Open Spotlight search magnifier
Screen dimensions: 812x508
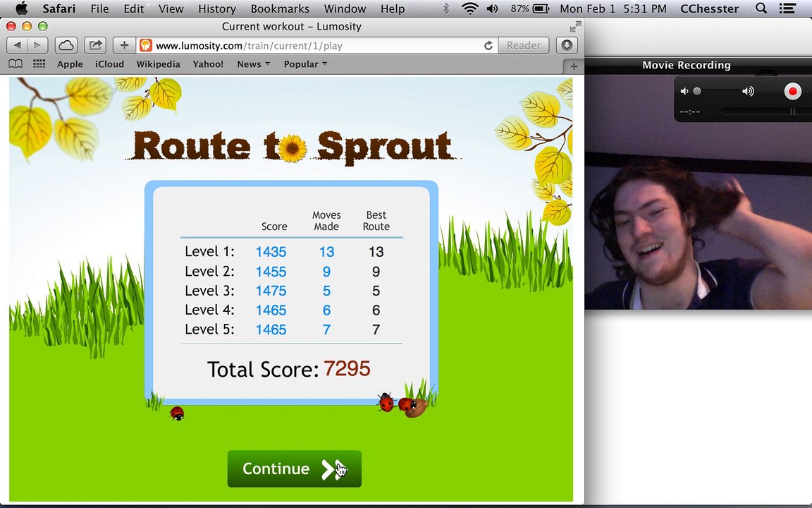[761, 8]
